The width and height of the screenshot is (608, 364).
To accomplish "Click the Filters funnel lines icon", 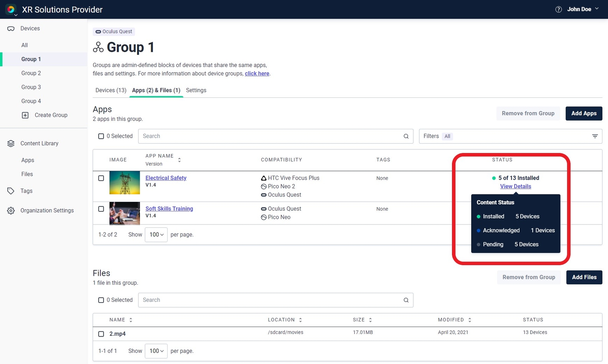I will pos(595,136).
